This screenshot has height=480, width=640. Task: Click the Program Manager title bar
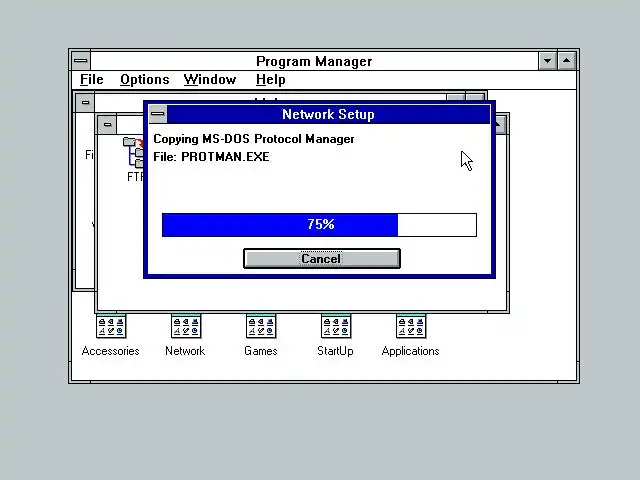click(314, 61)
